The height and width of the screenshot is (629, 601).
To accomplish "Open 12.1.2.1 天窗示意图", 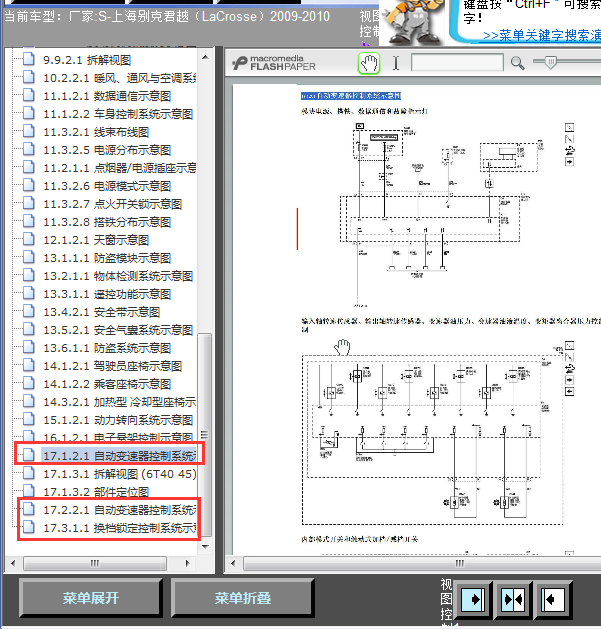I will point(96,240).
